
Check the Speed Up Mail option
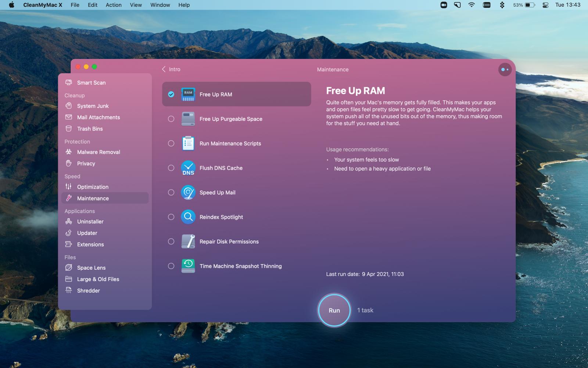(171, 192)
